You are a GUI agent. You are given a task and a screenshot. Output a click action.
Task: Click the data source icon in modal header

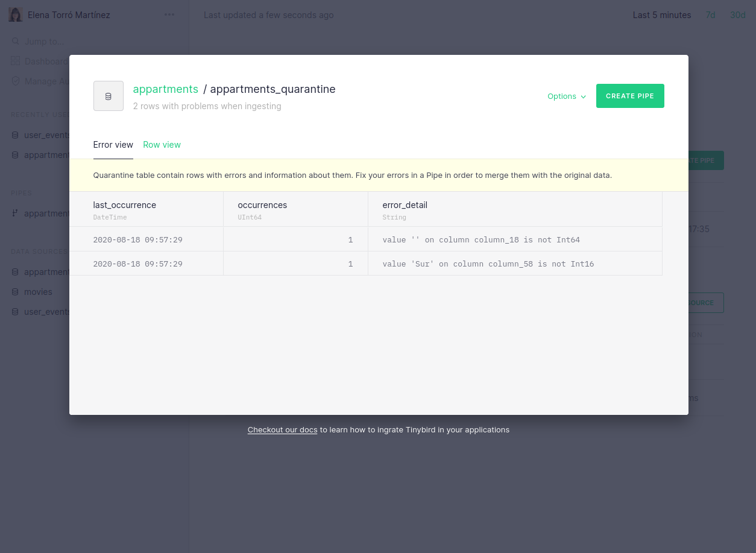click(109, 96)
